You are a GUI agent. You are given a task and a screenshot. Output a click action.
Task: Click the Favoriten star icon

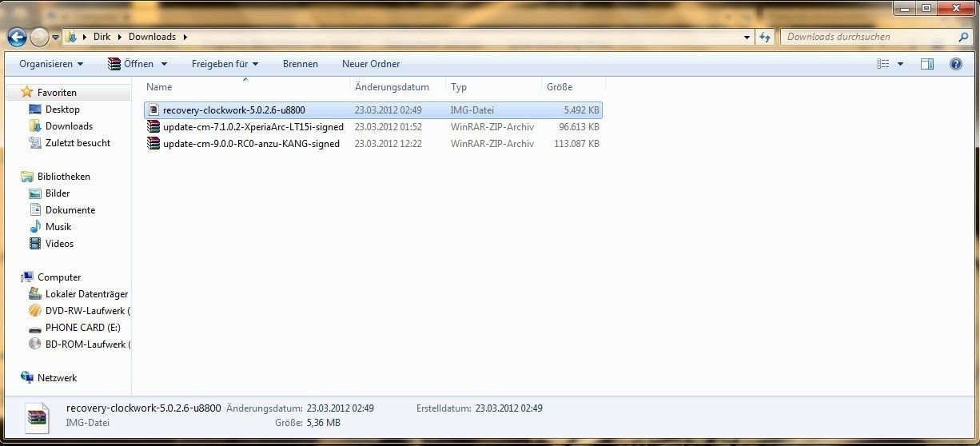pyautogui.click(x=27, y=93)
